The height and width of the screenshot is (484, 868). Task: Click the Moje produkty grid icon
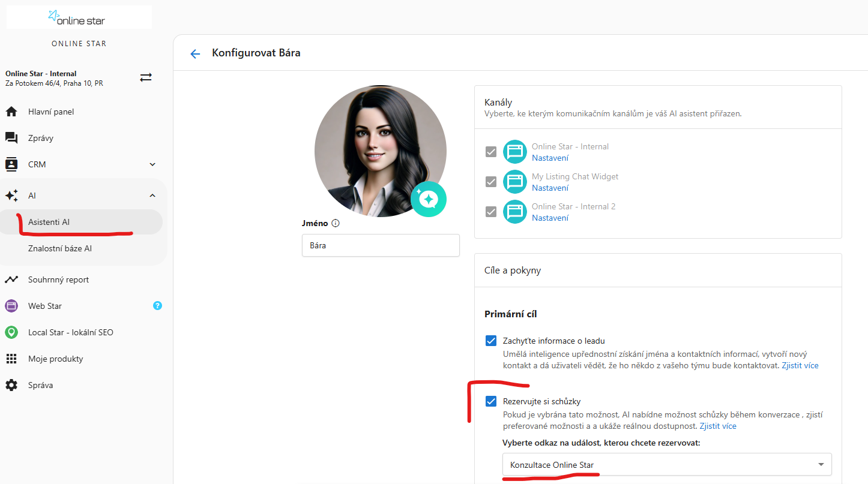tap(11, 359)
